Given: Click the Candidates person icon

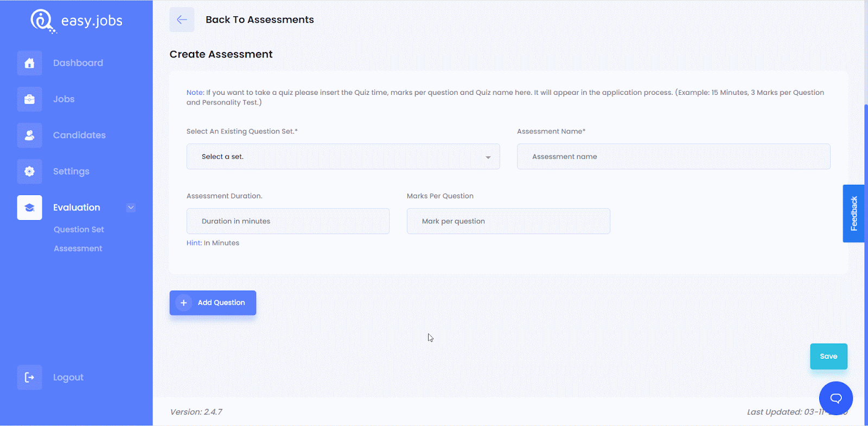Looking at the screenshot, I should pos(29,135).
